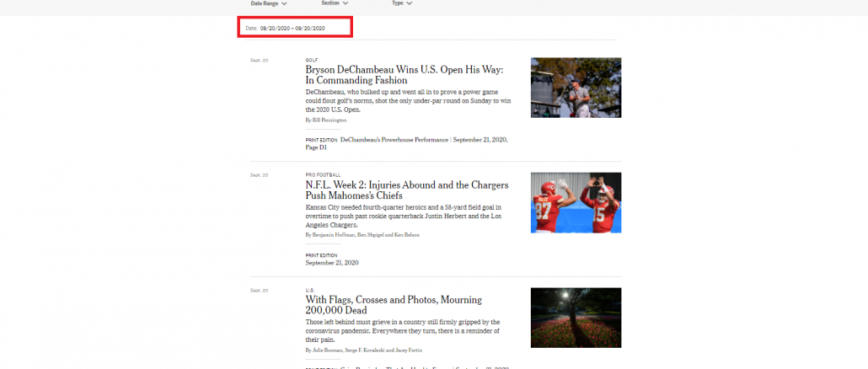
Task: Expand the Section filter dropdown
Action: (x=335, y=3)
